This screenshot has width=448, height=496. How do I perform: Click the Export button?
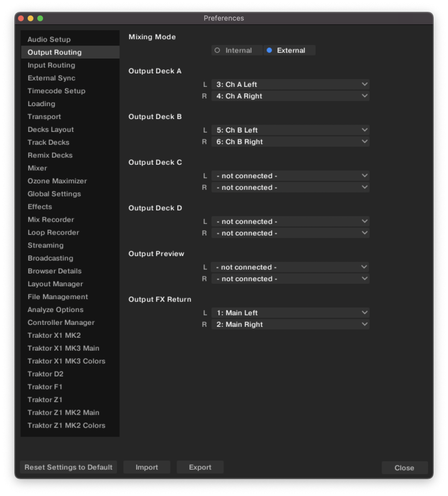pyautogui.click(x=200, y=467)
